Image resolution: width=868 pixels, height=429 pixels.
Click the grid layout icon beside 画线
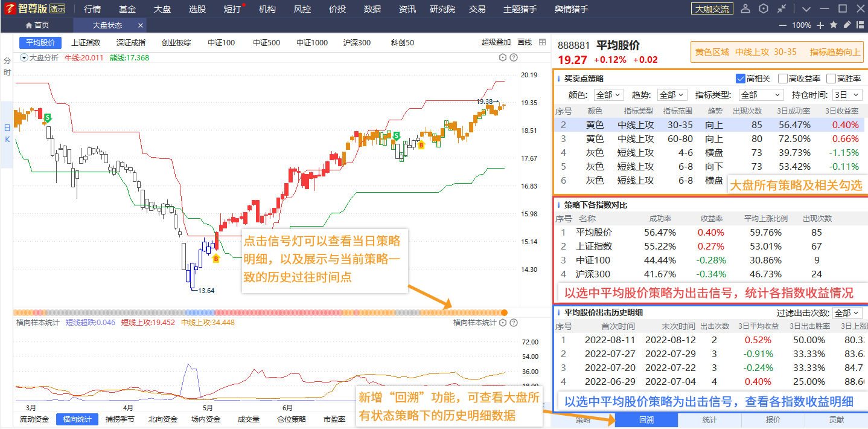(542, 42)
